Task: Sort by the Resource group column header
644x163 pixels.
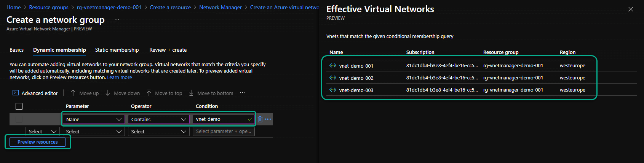Action: [x=501, y=52]
